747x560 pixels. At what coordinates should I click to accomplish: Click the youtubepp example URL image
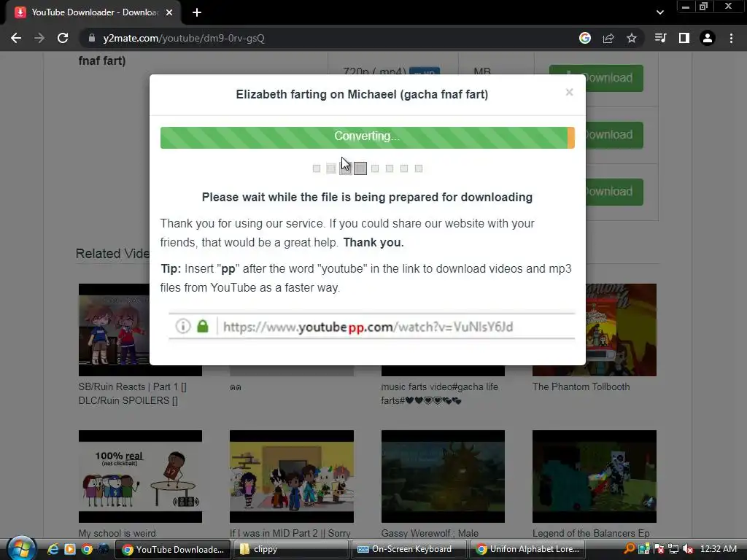click(x=371, y=326)
